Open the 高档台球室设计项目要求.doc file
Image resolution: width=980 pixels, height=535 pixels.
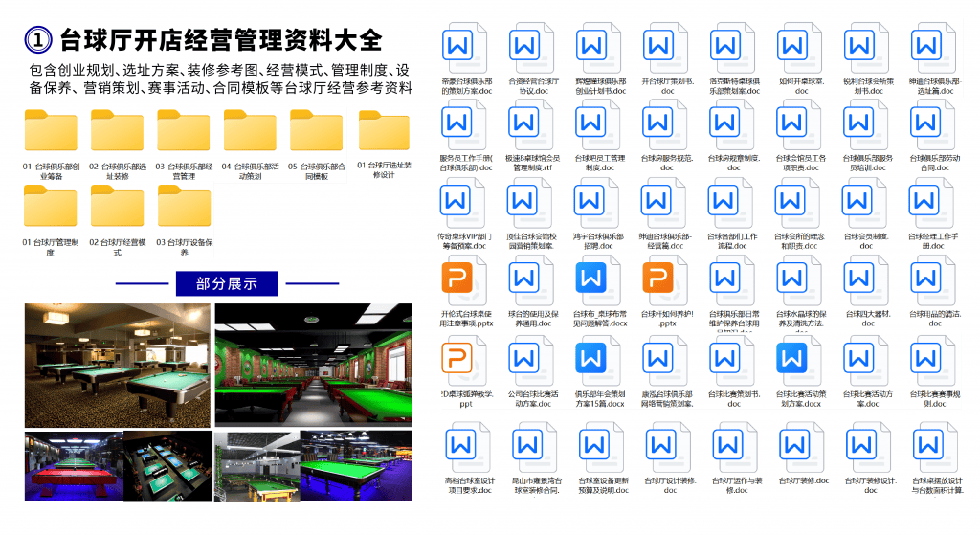click(x=465, y=445)
